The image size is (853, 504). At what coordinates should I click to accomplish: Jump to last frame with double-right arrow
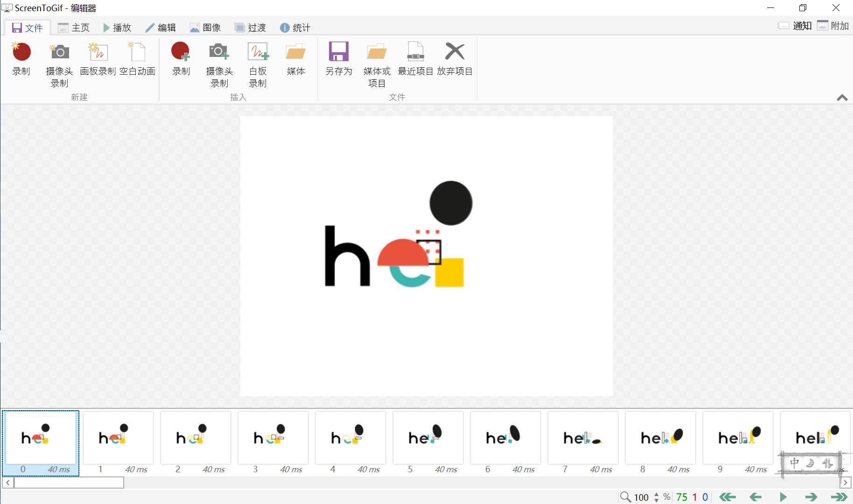[x=839, y=497]
